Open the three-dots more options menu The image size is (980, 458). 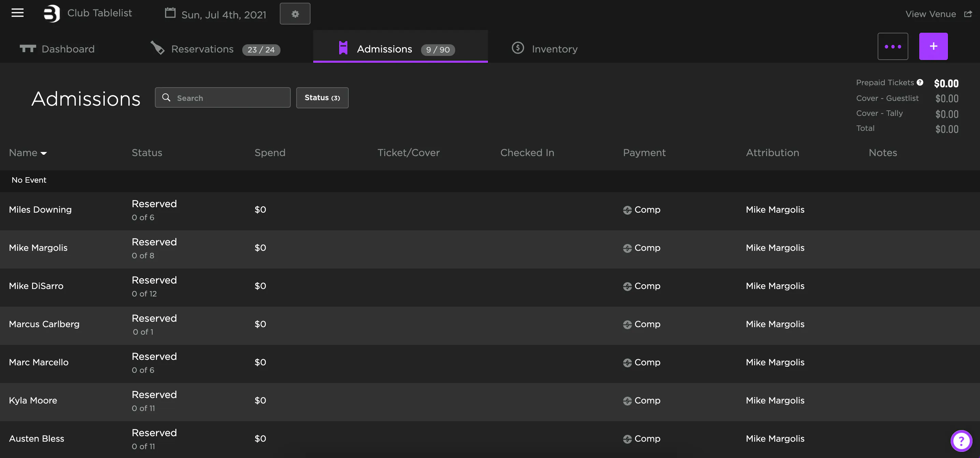(x=893, y=46)
